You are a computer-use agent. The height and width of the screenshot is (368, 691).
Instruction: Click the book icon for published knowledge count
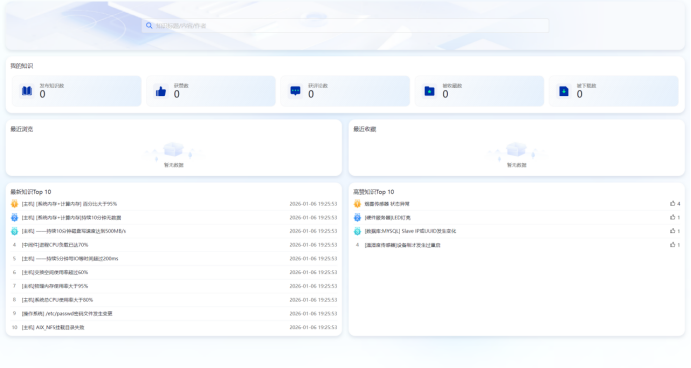coord(27,91)
